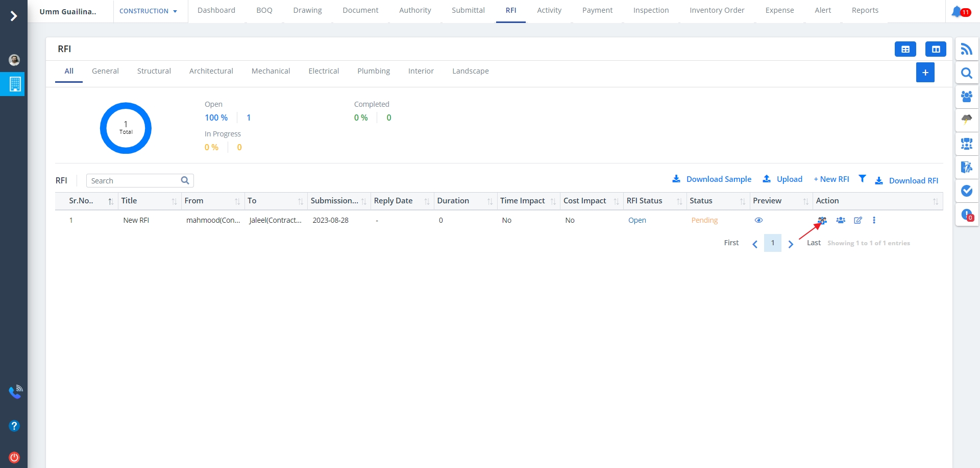Open three-dot more actions menu for New RFI
The image size is (980, 468).
coord(874,220)
